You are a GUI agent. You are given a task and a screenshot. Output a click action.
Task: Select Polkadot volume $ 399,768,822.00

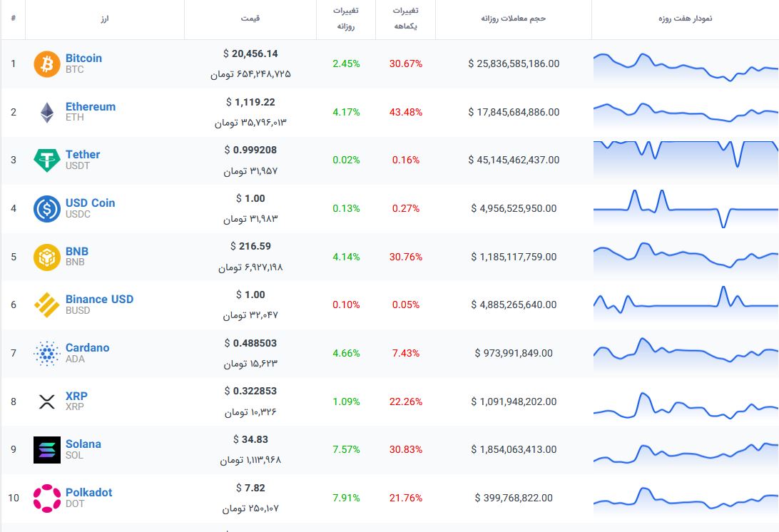(514, 498)
